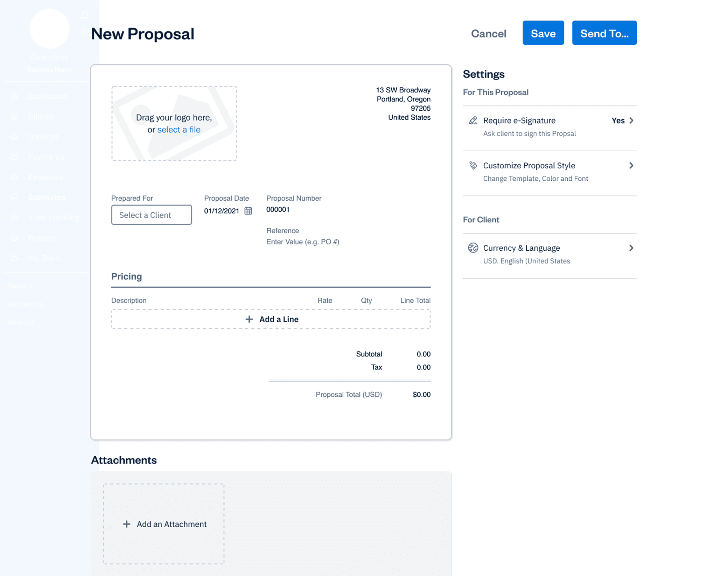Click the Currency & Language globe icon
This screenshot has width=728, height=576.
pos(473,248)
